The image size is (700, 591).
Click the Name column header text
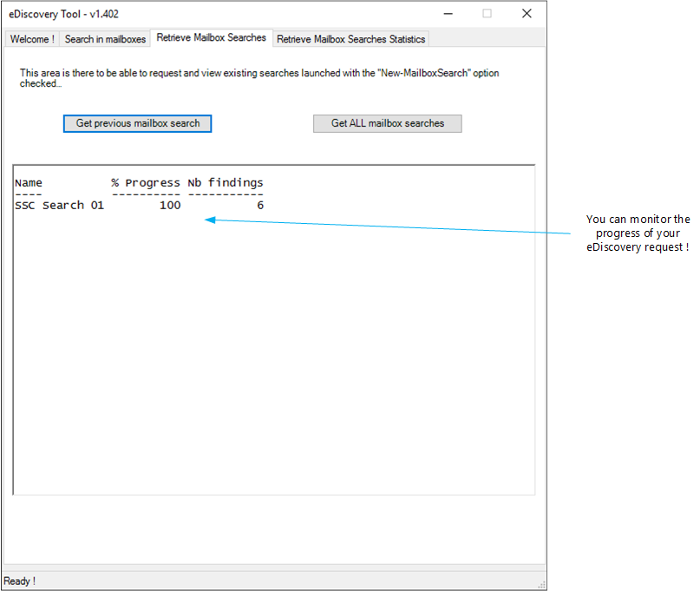click(28, 183)
